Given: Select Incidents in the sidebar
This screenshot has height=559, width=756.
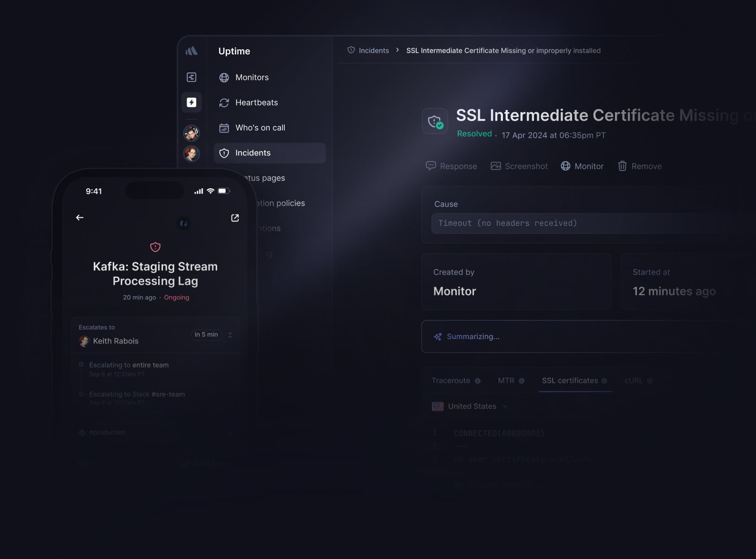Looking at the screenshot, I should coord(253,153).
